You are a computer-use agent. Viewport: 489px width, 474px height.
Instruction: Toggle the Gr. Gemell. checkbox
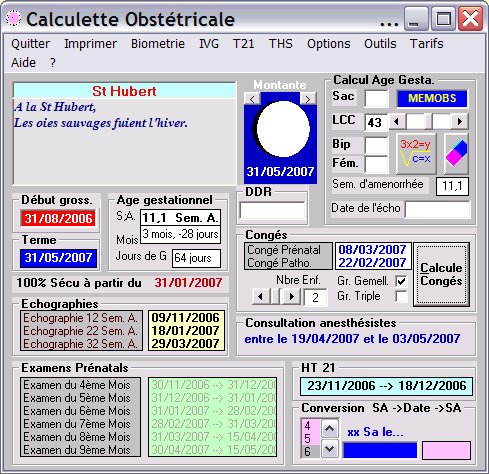click(x=401, y=281)
